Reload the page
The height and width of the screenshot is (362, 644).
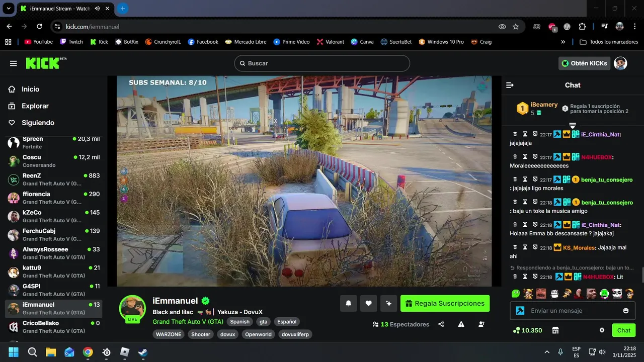pyautogui.click(x=39, y=27)
